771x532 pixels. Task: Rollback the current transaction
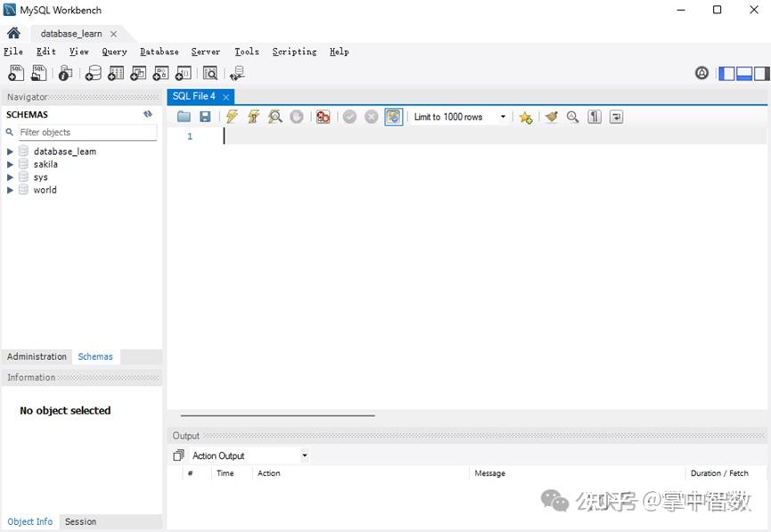point(372,117)
